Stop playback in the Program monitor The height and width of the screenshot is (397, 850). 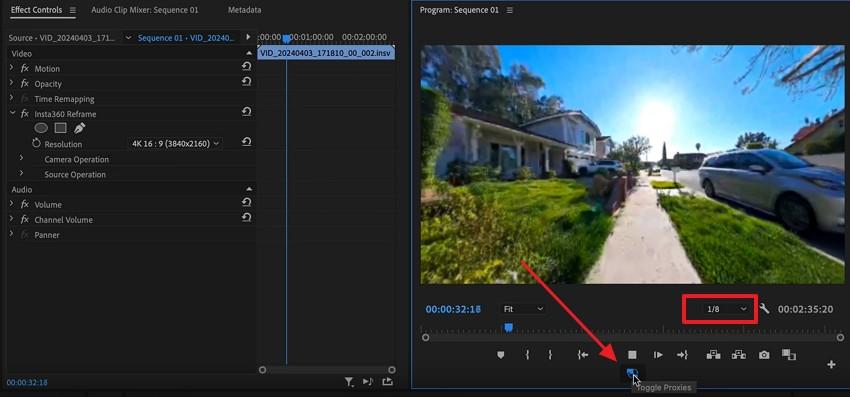632,355
